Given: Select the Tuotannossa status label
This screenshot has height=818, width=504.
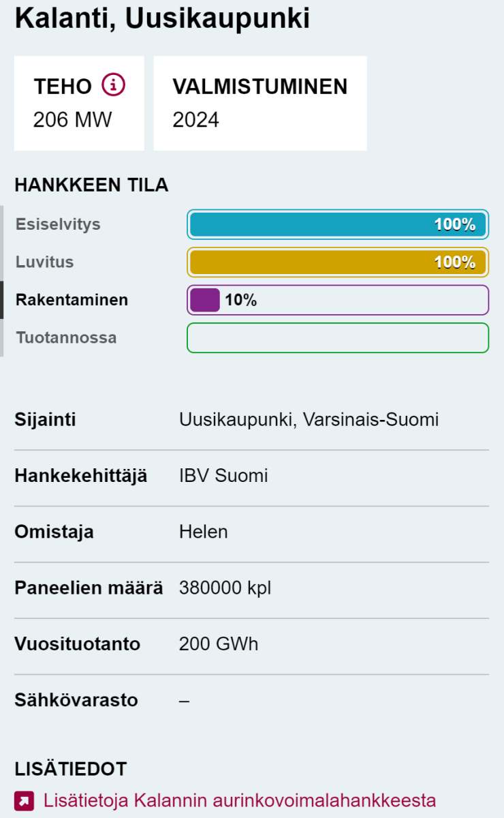Looking at the screenshot, I should pyautogui.click(x=66, y=337).
